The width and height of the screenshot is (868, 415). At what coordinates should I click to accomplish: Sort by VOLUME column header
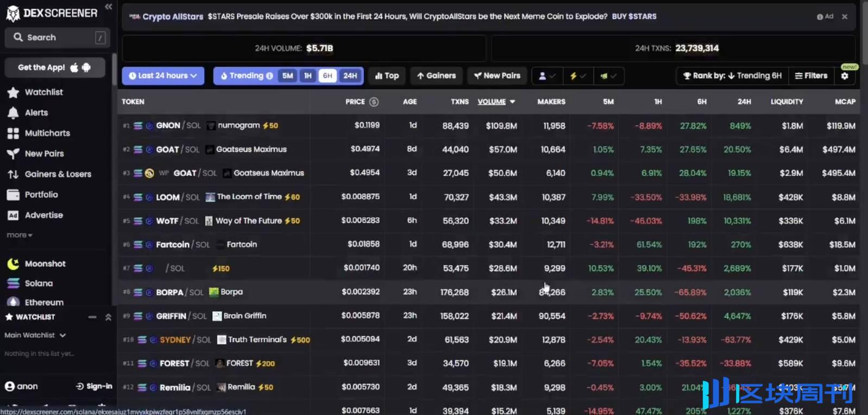496,102
